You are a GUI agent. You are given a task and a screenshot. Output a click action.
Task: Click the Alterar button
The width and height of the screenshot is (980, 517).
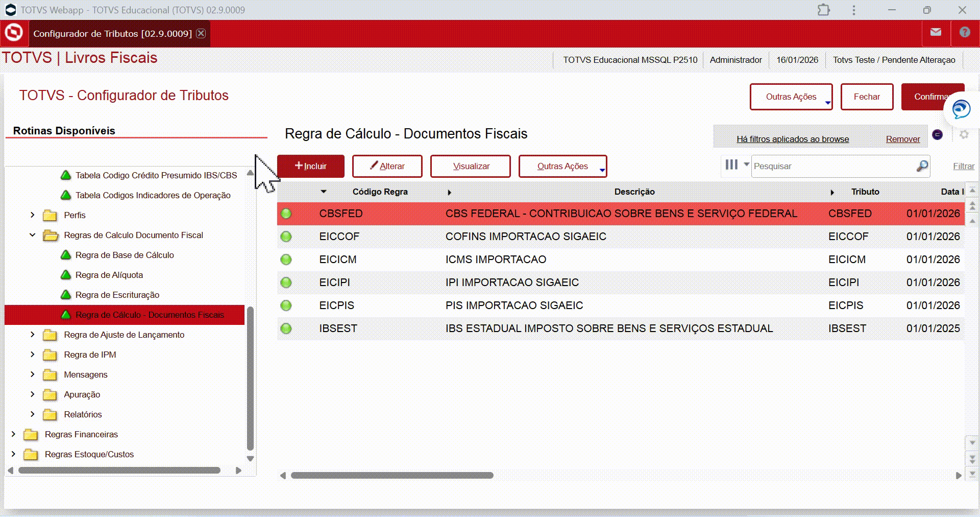pyautogui.click(x=387, y=166)
